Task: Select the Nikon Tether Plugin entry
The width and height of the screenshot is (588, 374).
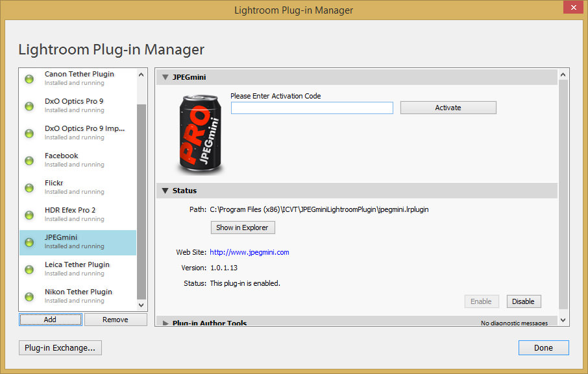Action: pyautogui.click(x=78, y=296)
